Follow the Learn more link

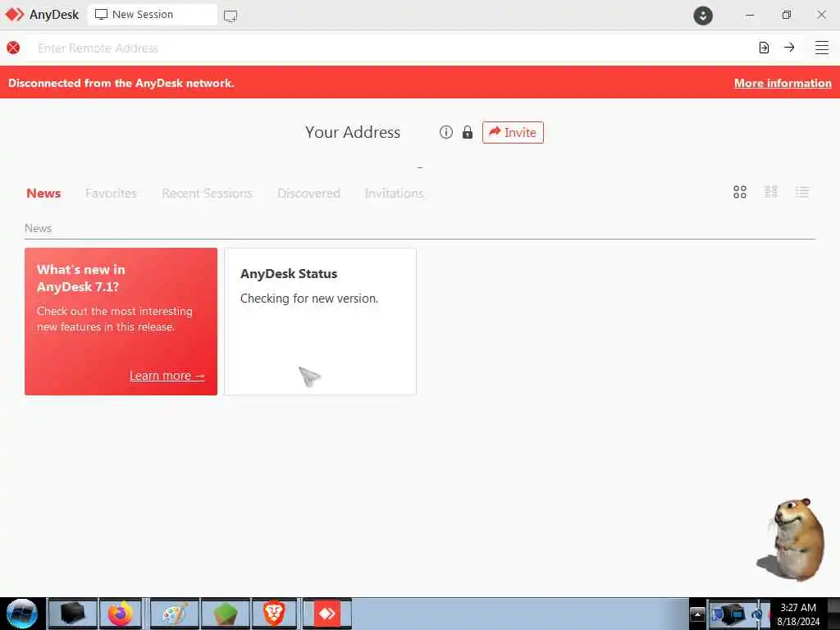point(167,376)
